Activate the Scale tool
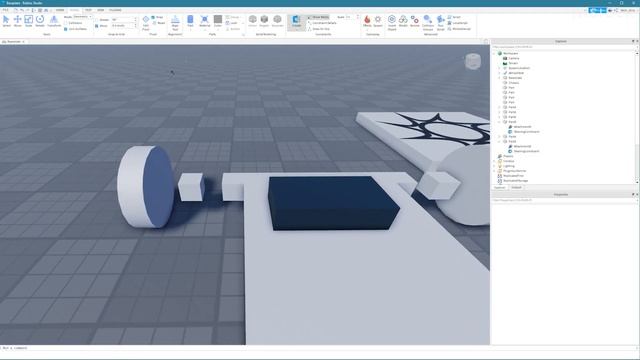640x360 pixels. (29, 21)
